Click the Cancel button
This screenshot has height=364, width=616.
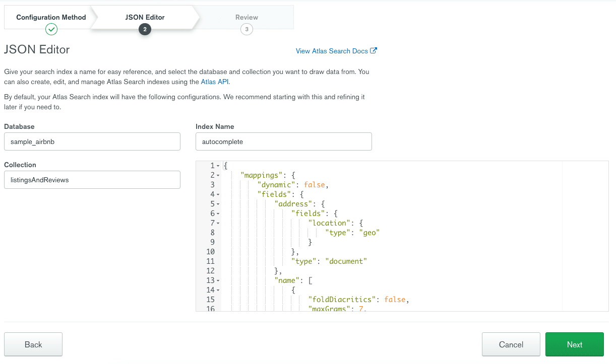(x=511, y=344)
